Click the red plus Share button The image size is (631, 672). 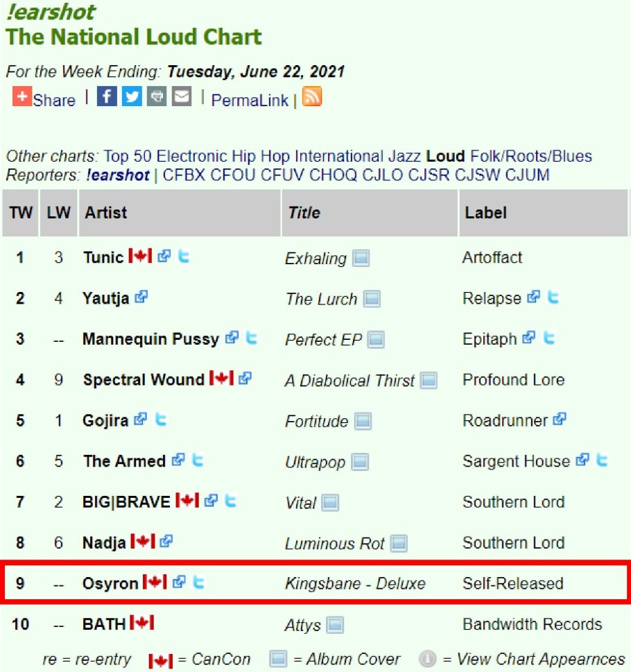22,97
